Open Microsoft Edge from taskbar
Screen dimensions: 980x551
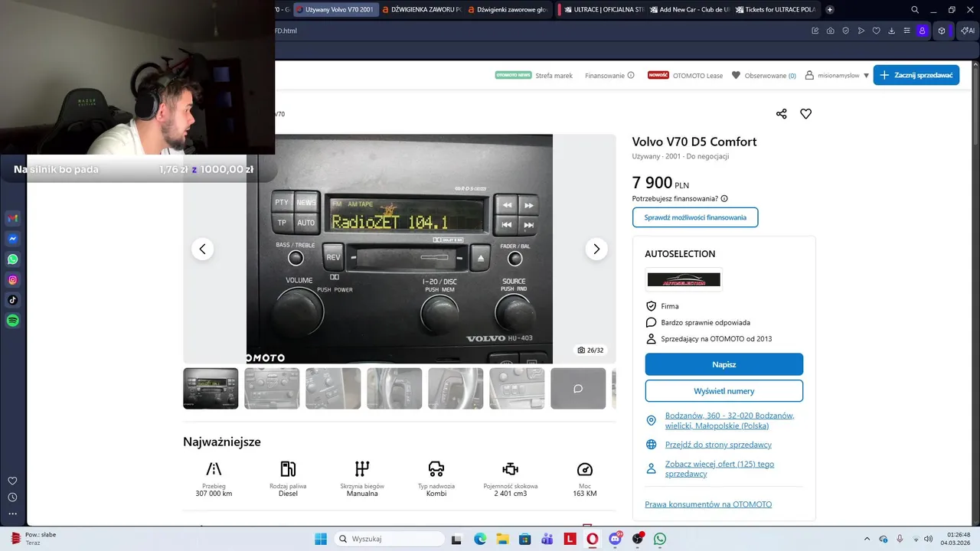(x=479, y=539)
